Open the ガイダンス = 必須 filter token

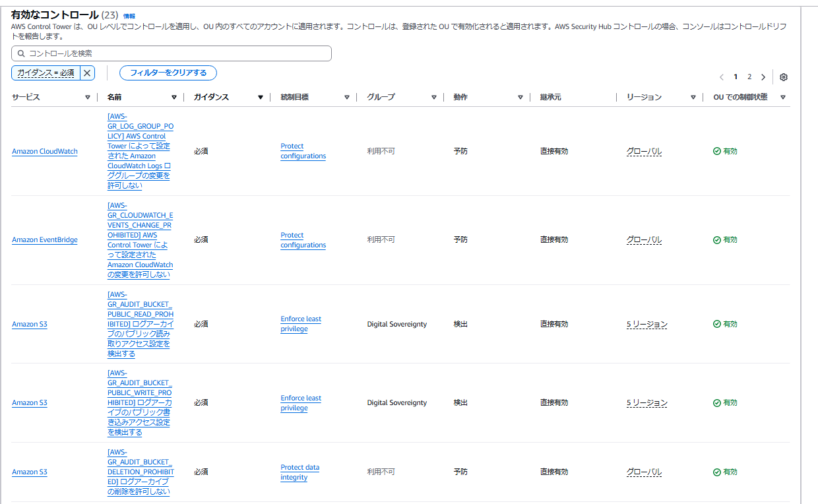[x=46, y=73]
